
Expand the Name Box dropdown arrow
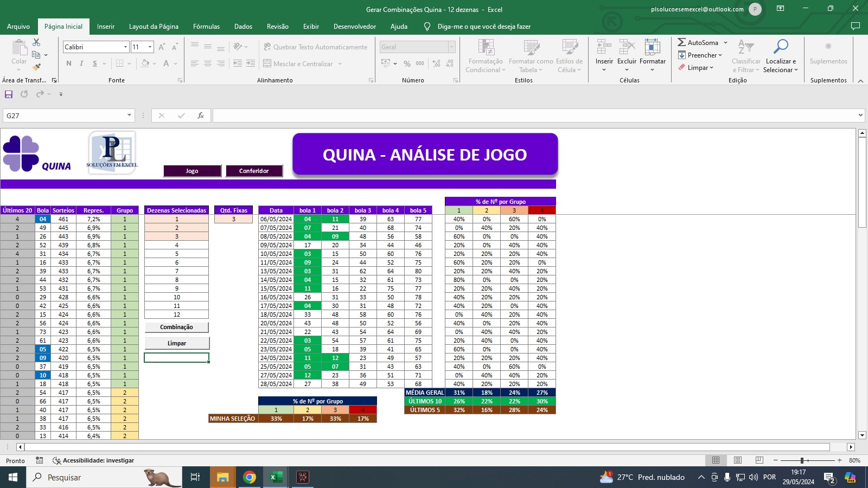coord(129,115)
